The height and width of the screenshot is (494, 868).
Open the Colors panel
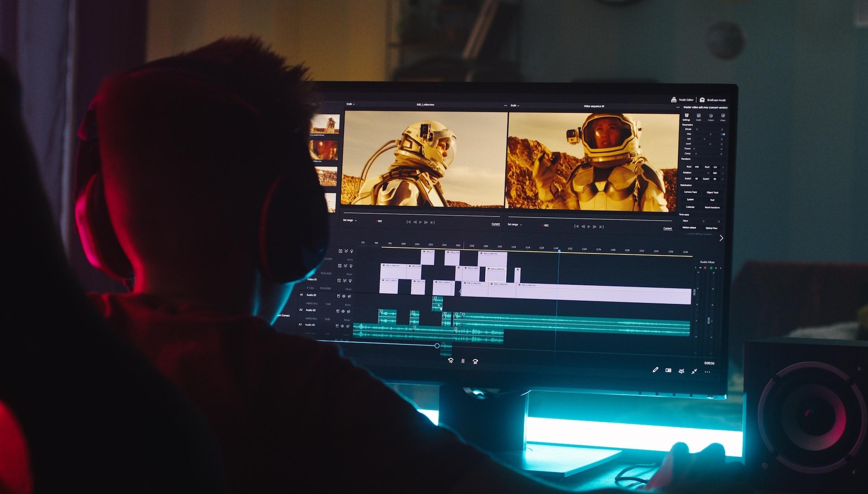711,116
